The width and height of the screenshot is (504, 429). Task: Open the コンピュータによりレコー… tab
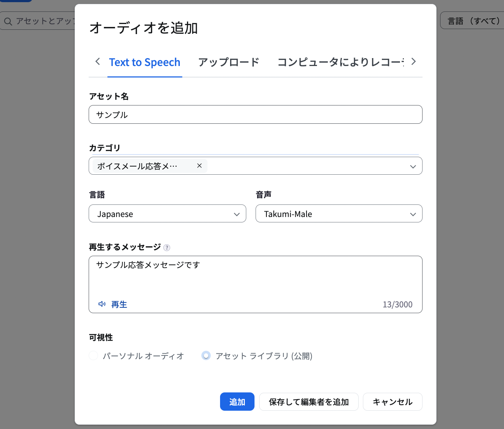pyautogui.click(x=340, y=62)
